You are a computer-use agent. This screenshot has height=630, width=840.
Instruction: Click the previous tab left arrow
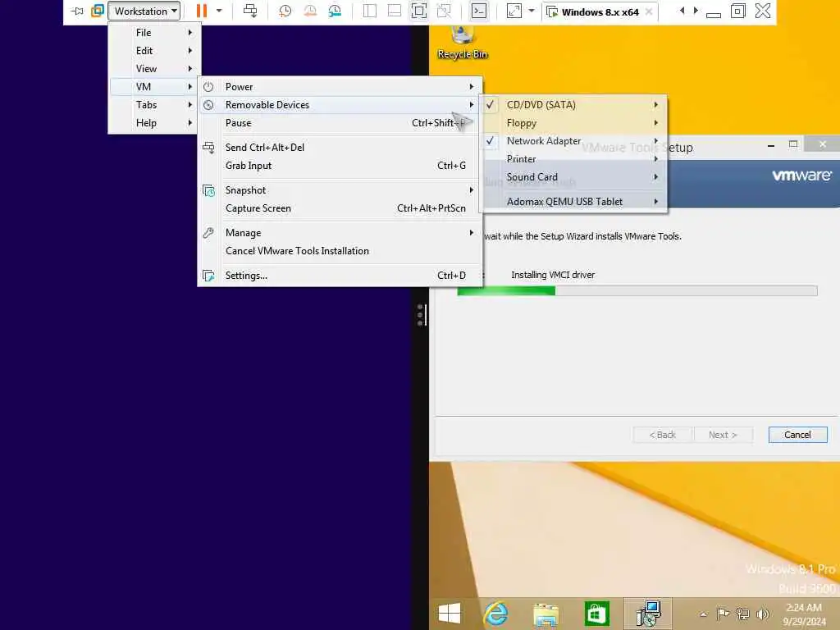point(682,10)
